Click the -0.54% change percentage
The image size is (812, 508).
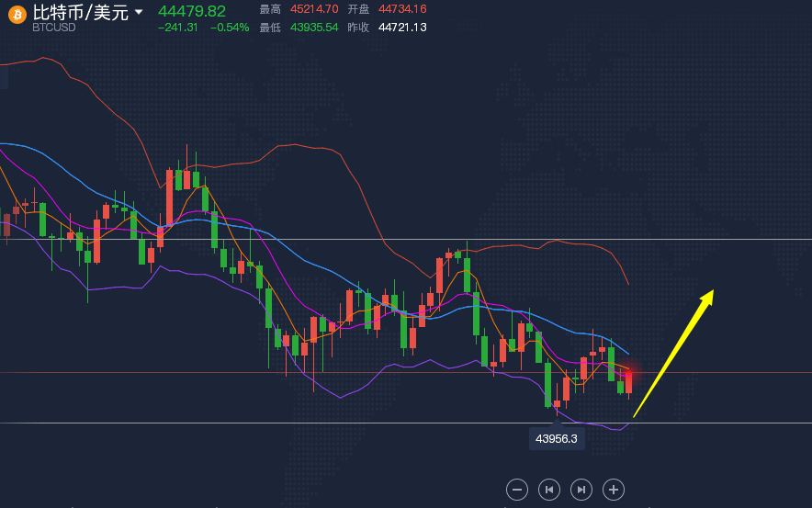click(230, 28)
